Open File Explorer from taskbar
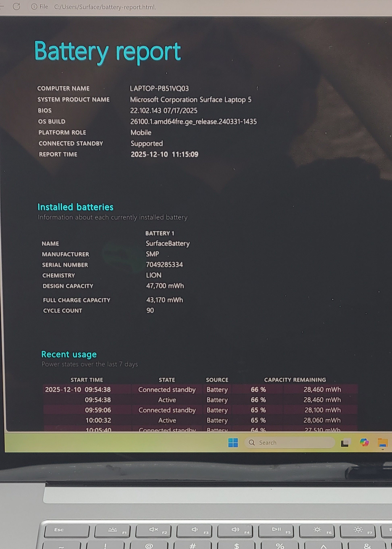This screenshot has width=392, height=549. [383, 443]
